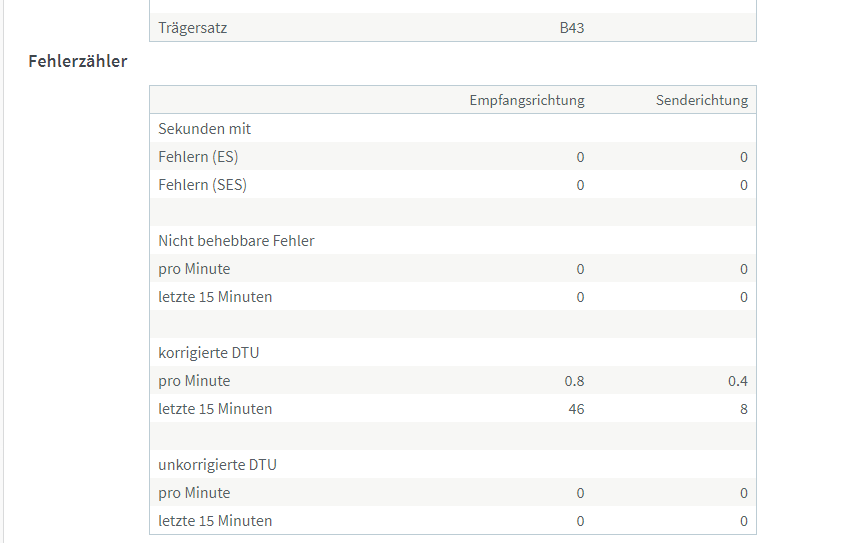Click Fehlern (ES) Empfangsrichtung zero value

pyautogui.click(x=580, y=157)
